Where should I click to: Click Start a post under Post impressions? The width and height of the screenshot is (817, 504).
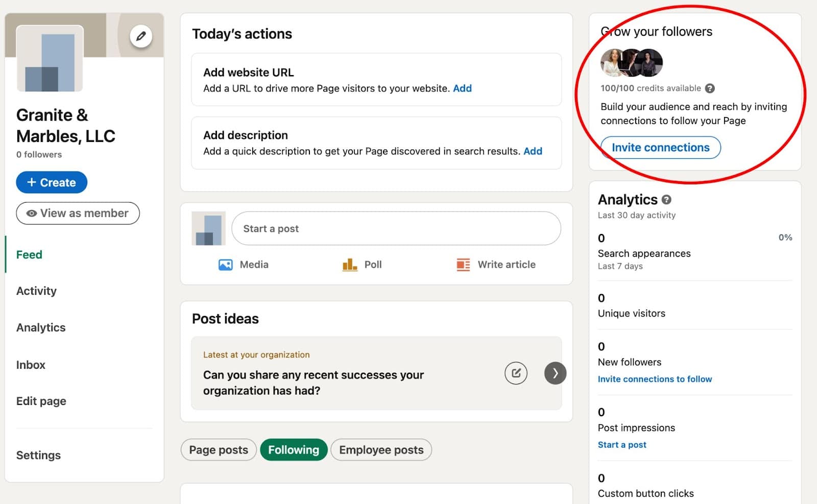click(x=622, y=445)
